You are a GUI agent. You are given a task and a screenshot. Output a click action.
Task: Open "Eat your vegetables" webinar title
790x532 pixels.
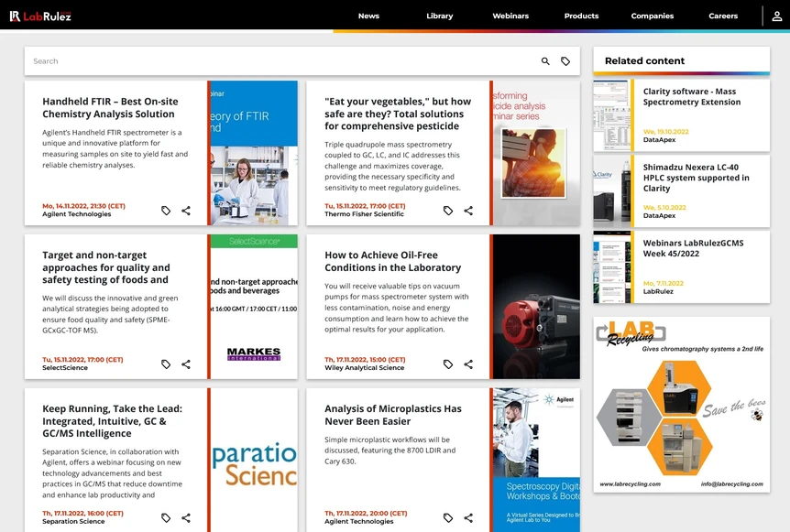coord(398,114)
